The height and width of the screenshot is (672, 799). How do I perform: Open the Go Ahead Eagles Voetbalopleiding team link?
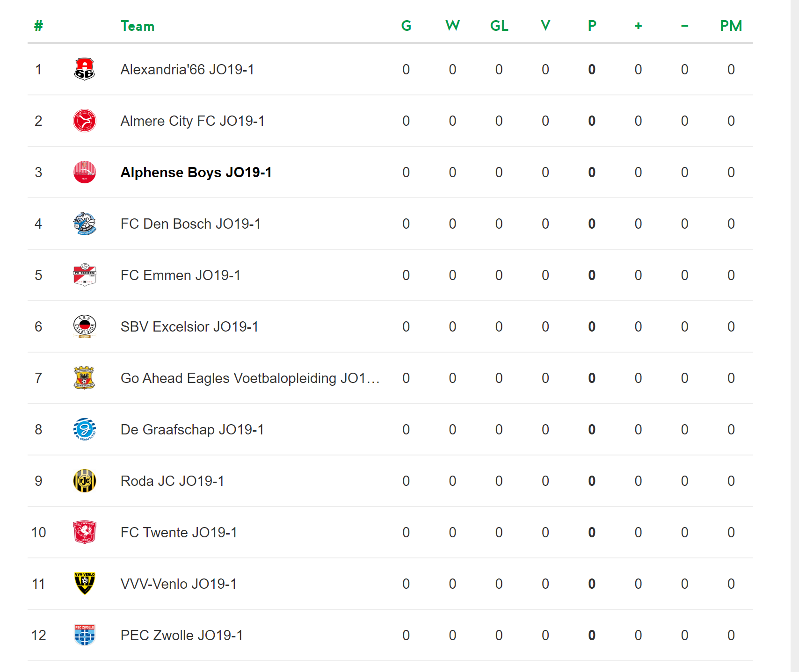pyautogui.click(x=250, y=378)
